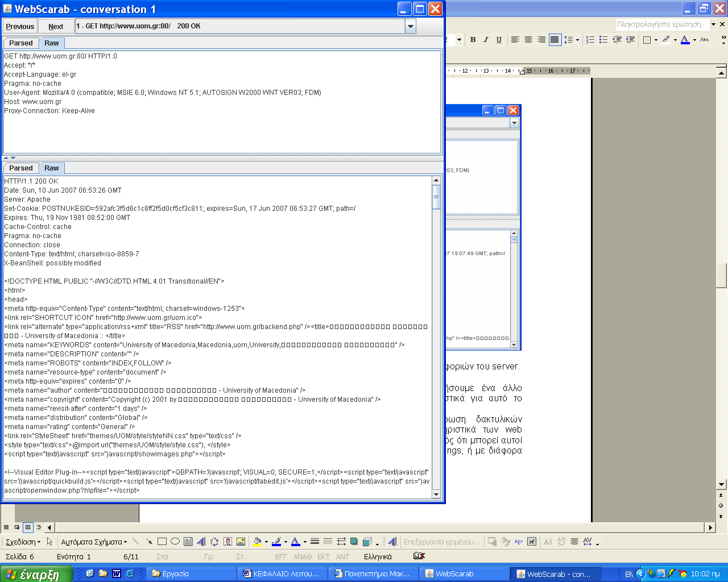Center text in Word toolbar
Viewport: 728px width, 582px height.
coord(528,40)
